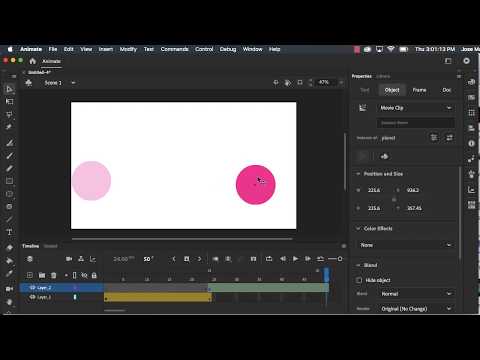Click the Object properties tab button
The image size is (480, 360).
click(392, 90)
